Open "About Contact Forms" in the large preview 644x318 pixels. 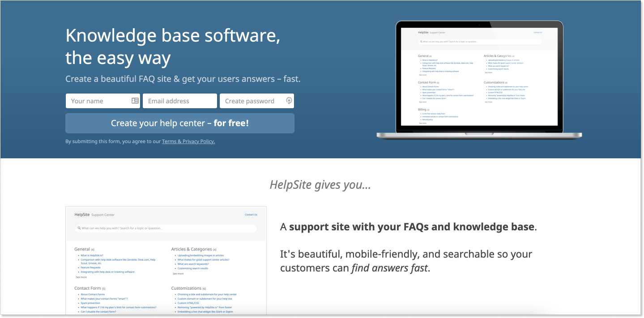pos(93,295)
